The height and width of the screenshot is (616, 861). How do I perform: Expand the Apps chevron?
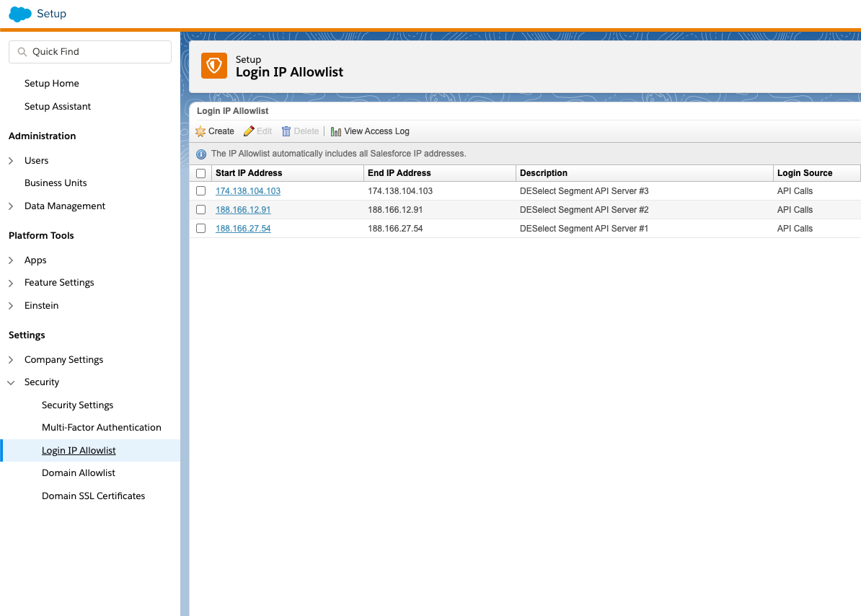[x=11, y=260]
